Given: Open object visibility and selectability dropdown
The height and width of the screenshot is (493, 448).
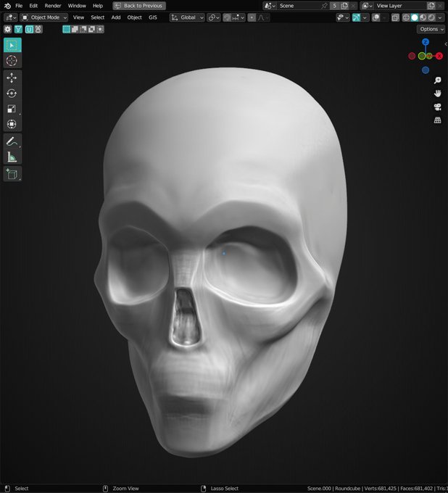Looking at the screenshot, I should (343, 17).
